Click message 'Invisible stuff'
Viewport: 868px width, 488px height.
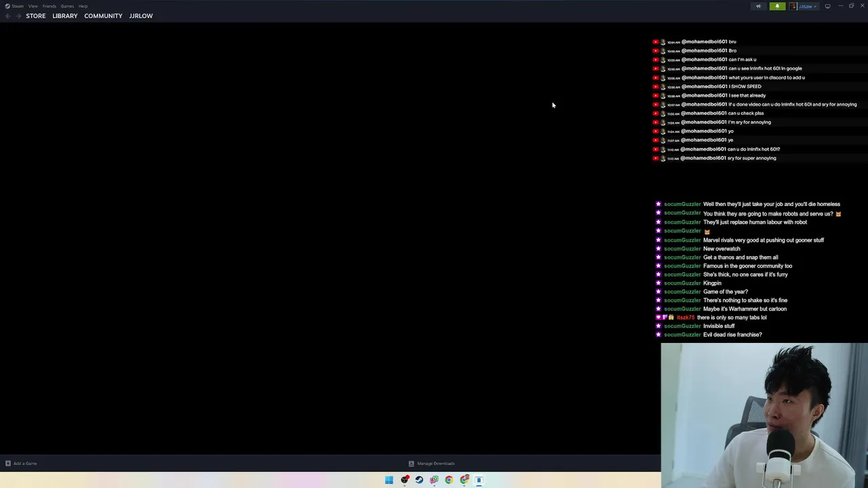click(x=719, y=326)
